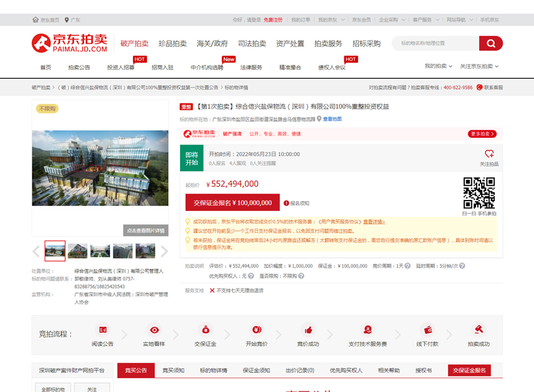The image size is (534, 392).
Task: Click the help icon beside 是否限购
Action: coord(301,276)
